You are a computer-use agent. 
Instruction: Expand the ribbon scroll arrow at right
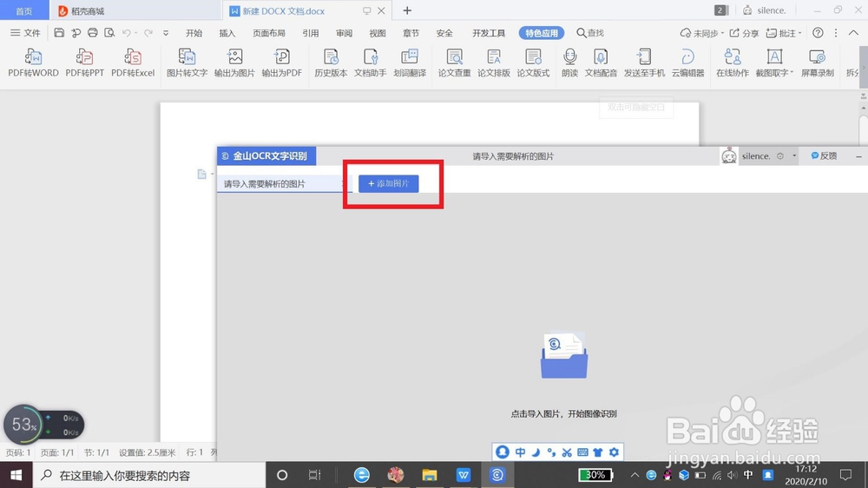click(x=864, y=68)
